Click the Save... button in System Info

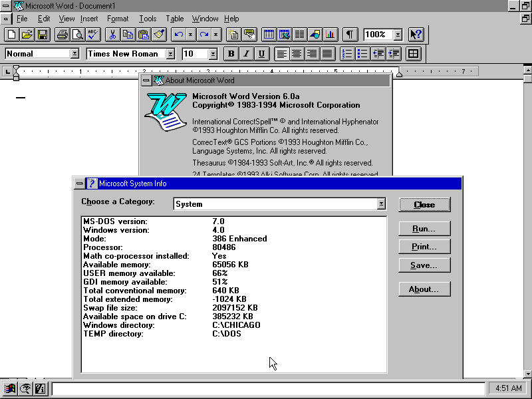(424, 265)
